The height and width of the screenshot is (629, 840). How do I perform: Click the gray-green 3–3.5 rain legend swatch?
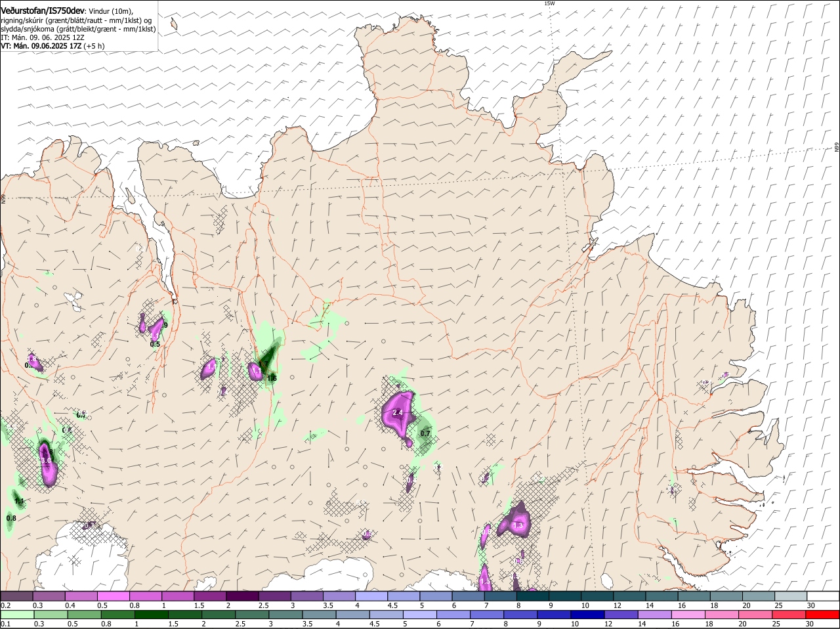click(x=285, y=615)
